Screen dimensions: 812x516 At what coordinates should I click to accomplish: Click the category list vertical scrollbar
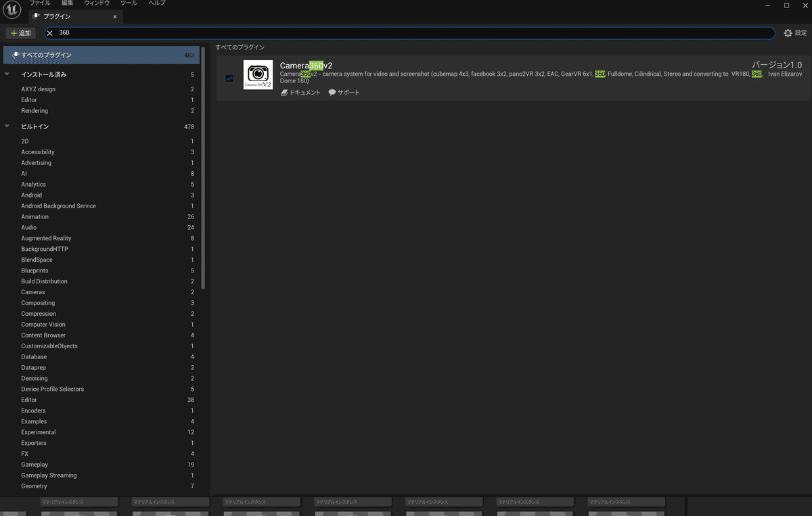coord(203,167)
